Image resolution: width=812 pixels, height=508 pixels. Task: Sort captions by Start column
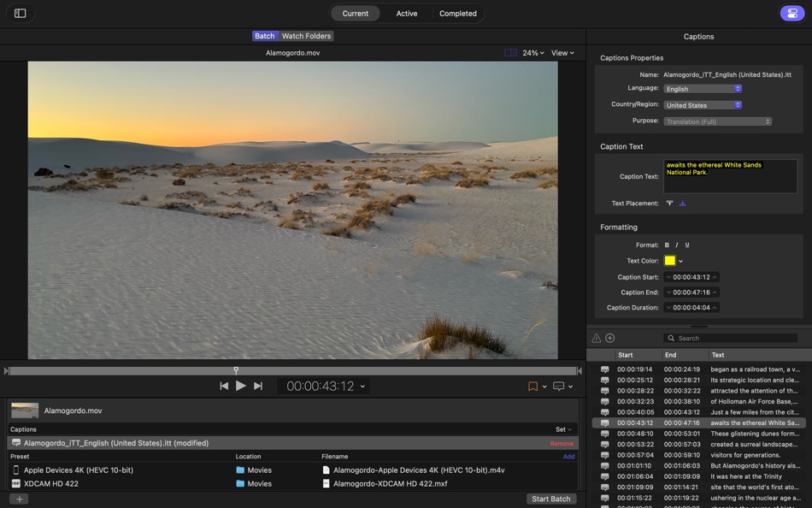pyautogui.click(x=638, y=355)
